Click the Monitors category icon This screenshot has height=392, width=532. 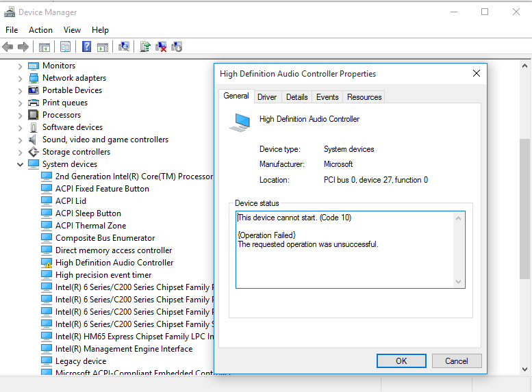pyautogui.click(x=34, y=66)
